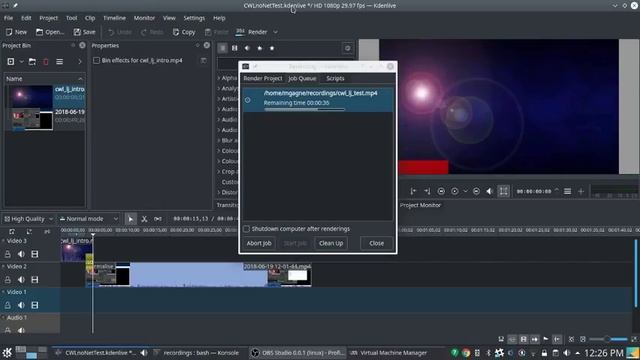
Task: Hide video on Video 2 track
Action: 35,280
